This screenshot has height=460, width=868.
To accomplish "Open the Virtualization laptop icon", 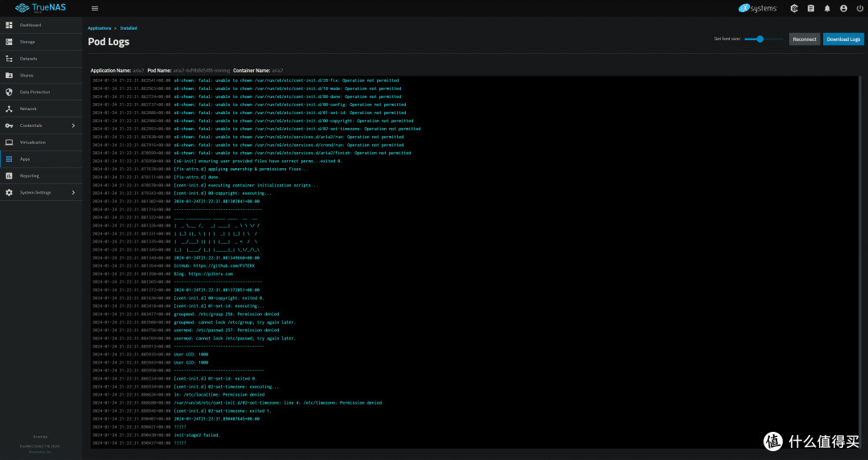I will pyautogui.click(x=9, y=142).
